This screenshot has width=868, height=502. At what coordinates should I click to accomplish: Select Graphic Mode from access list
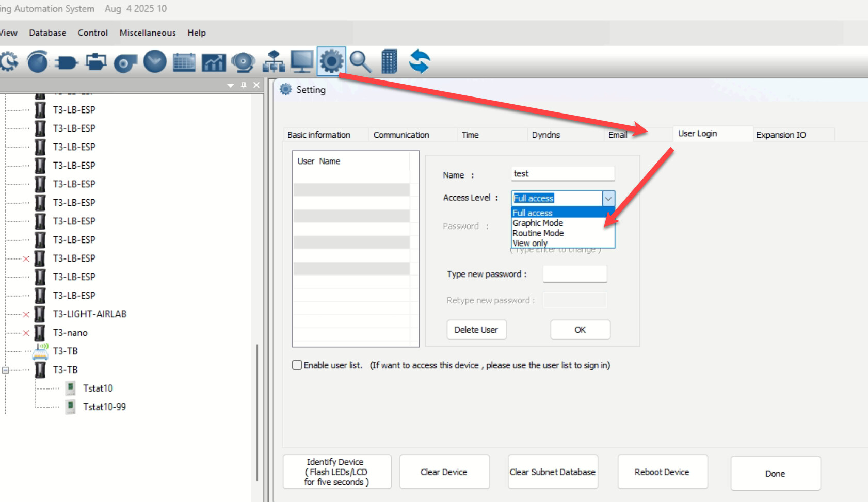[538, 223]
